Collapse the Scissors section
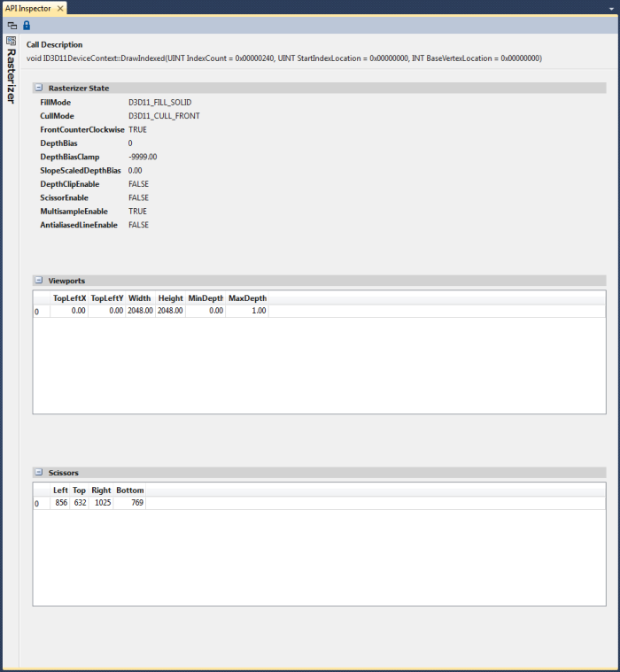This screenshot has height=672, width=620. (38, 473)
